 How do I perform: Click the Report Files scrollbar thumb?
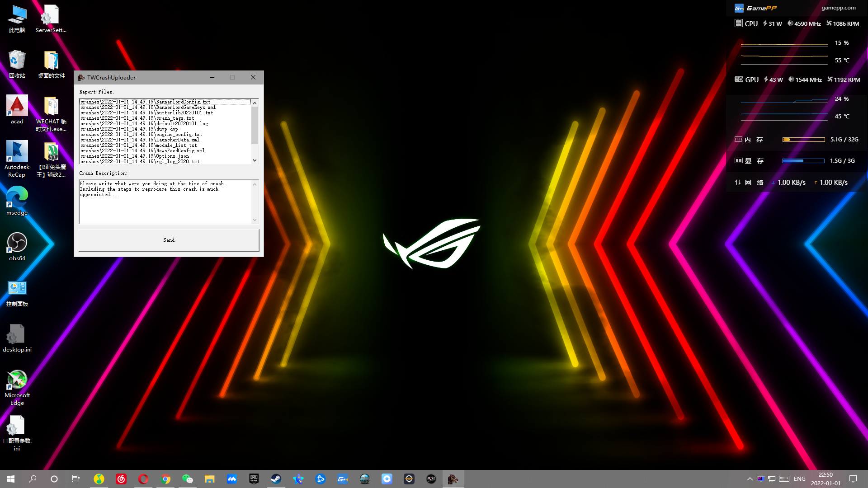(x=255, y=126)
